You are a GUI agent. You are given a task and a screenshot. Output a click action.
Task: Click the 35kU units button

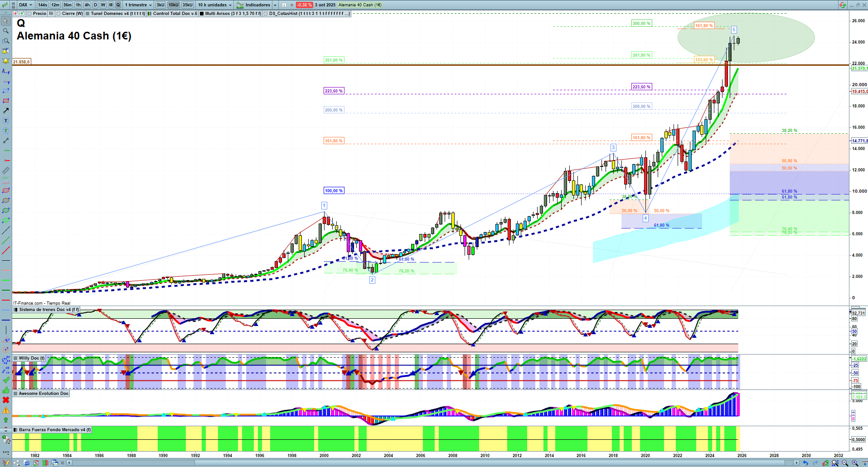pos(188,5)
